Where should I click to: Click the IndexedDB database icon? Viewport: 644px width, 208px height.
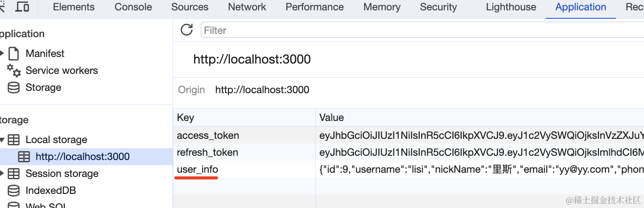point(14,191)
